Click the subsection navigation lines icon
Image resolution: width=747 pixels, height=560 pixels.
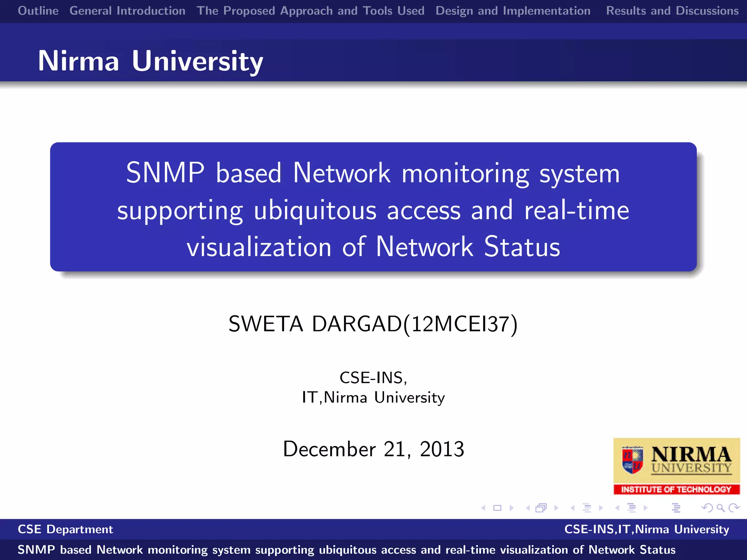point(587,508)
